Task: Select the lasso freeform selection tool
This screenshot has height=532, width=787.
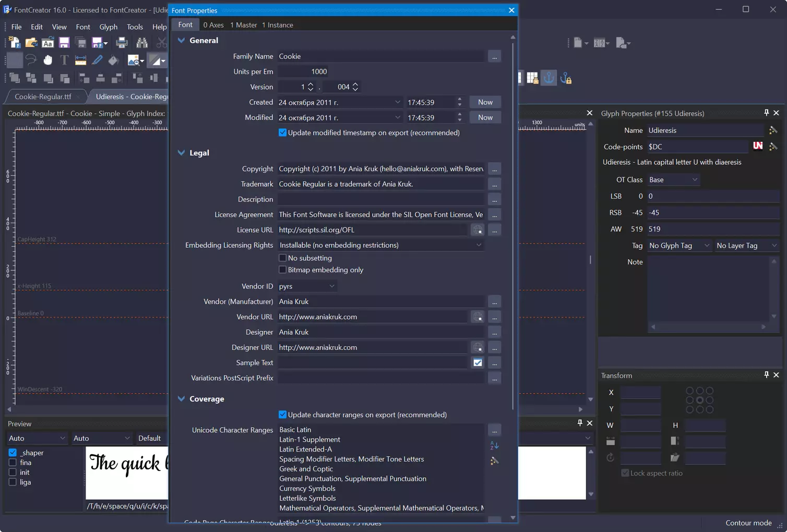Action: click(x=31, y=60)
